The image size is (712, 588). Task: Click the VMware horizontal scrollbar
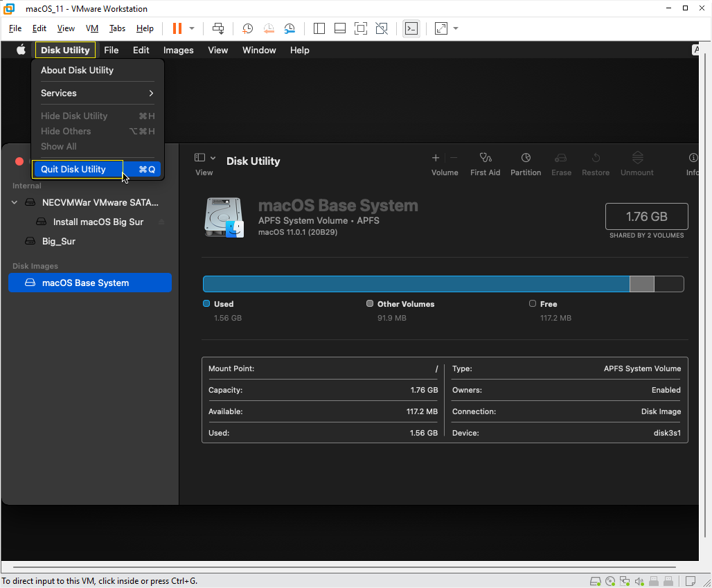[x=344, y=567]
